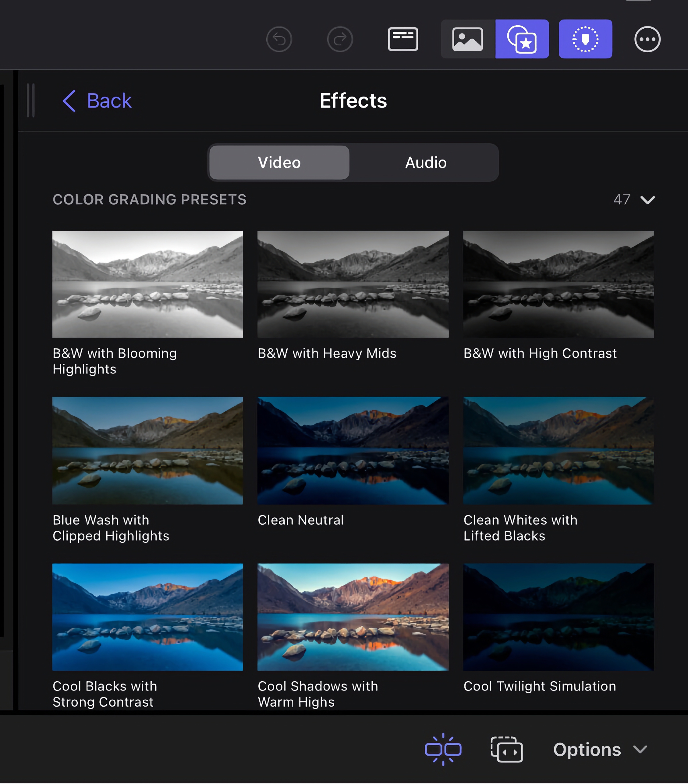Click the clip overwrite icon at the bottom
This screenshot has height=784, width=688.
pos(507,749)
